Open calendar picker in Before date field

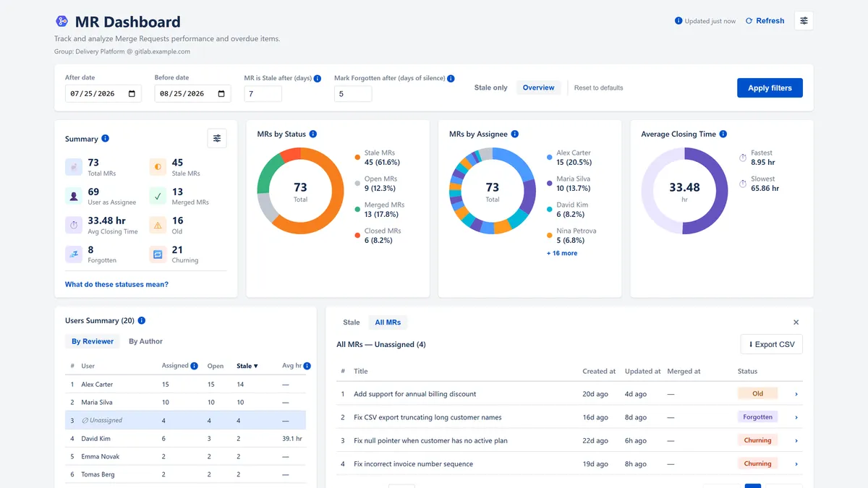(x=221, y=93)
